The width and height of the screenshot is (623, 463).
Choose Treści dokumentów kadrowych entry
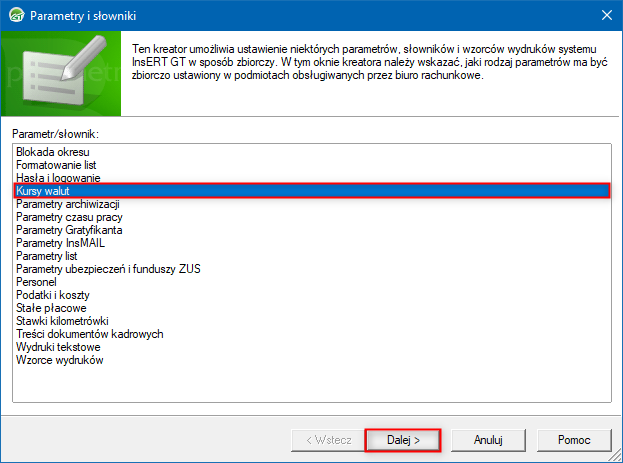click(x=312, y=334)
